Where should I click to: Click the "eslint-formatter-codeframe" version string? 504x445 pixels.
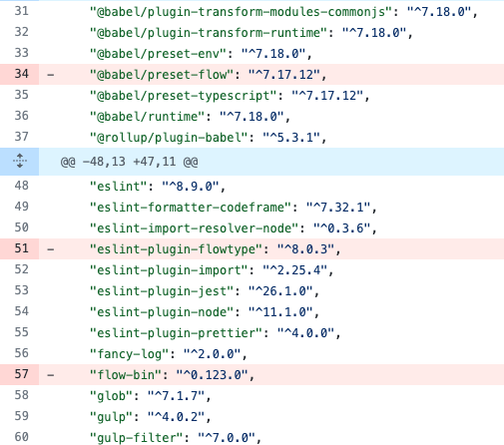coord(338,208)
